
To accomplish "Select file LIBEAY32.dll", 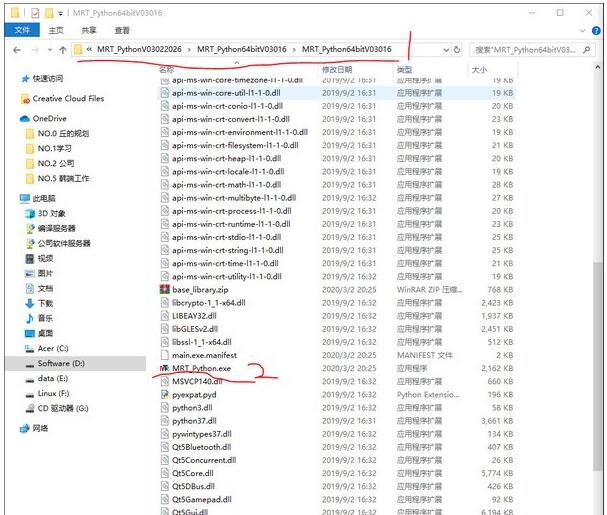I will click(194, 316).
